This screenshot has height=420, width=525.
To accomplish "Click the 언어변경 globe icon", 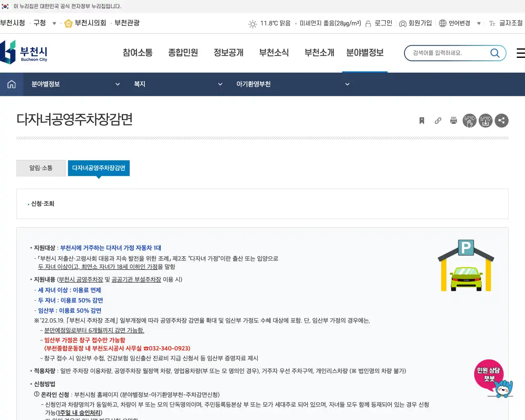I will [x=442, y=23].
